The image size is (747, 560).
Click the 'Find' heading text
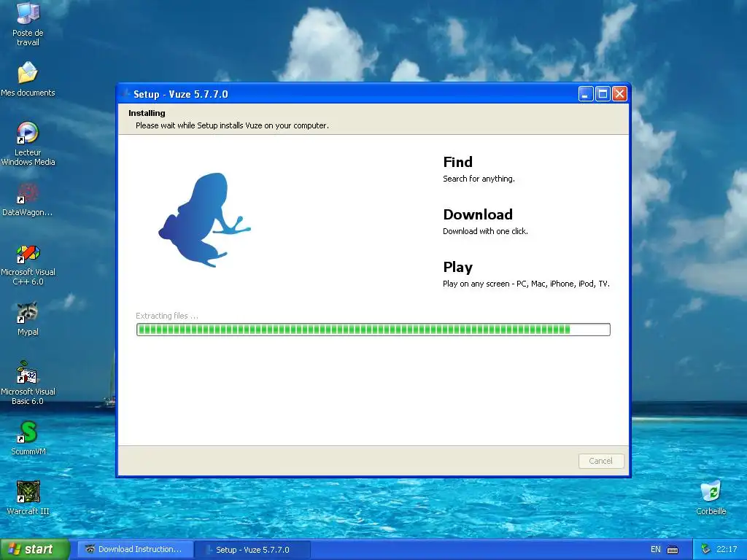(457, 162)
